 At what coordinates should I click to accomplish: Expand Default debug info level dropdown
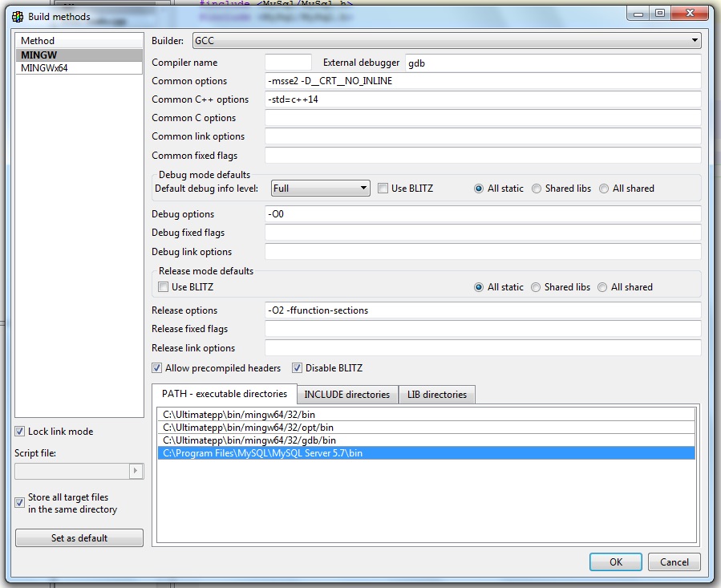coord(320,189)
